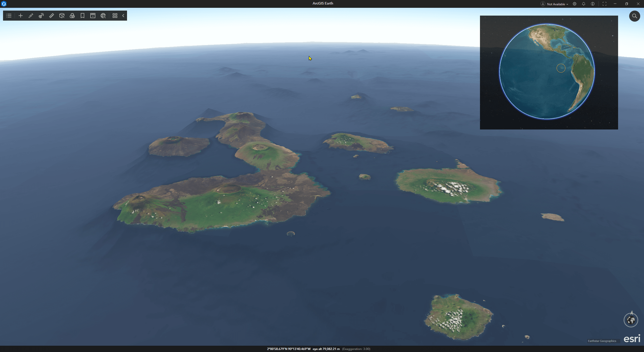The width and height of the screenshot is (644, 352).
Task: Click the Add Data plus icon
Action: (x=21, y=16)
